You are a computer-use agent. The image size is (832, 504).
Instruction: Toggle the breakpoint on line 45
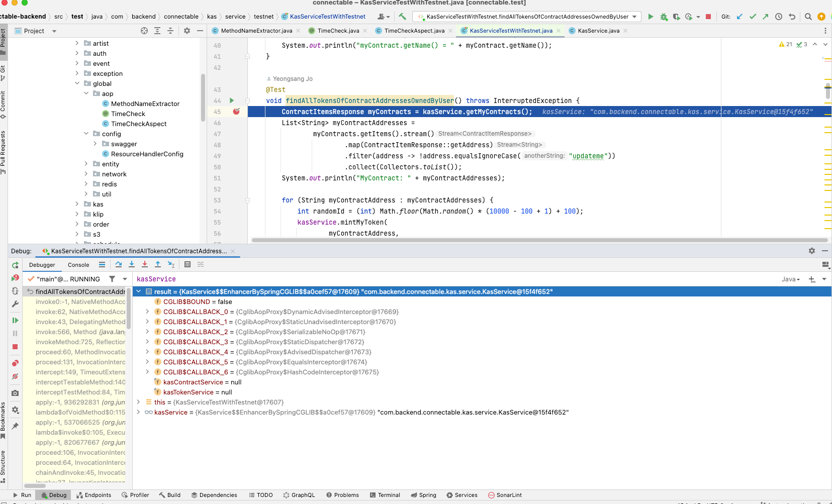coord(236,112)
